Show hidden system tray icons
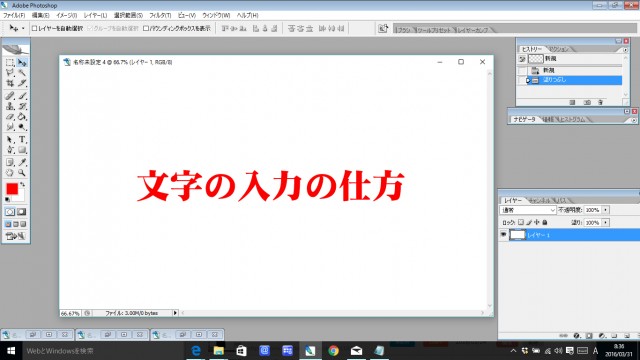Viewport: 640px width, 360px height. tap(513, 351)
